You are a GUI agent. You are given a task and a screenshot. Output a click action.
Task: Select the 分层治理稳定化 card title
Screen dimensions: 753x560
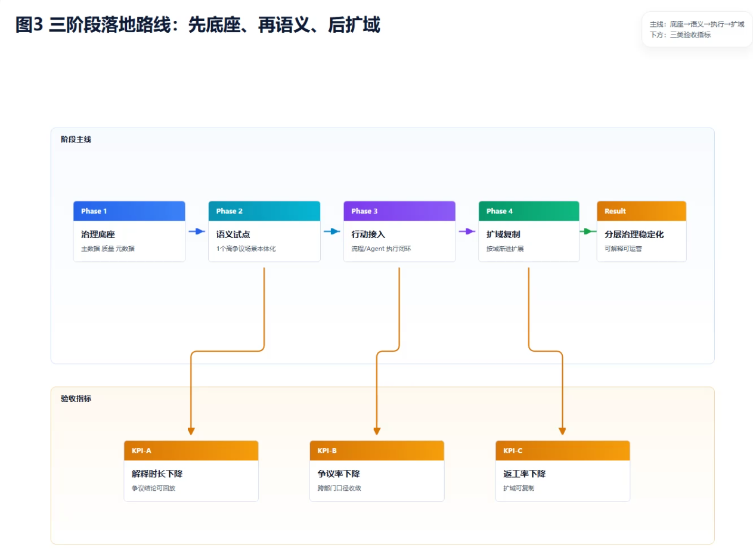coord(634,235)
